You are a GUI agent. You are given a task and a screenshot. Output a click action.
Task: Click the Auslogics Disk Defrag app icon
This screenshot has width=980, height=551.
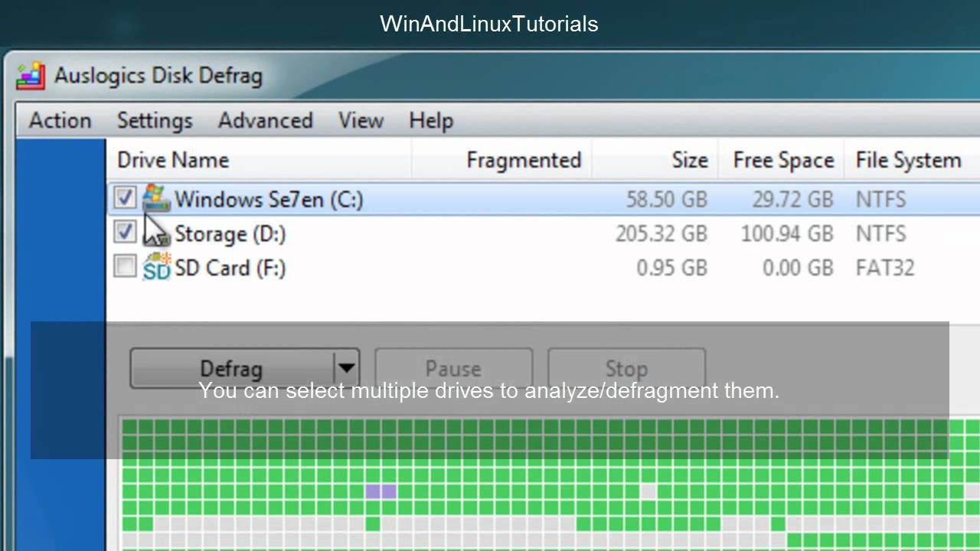31,76
